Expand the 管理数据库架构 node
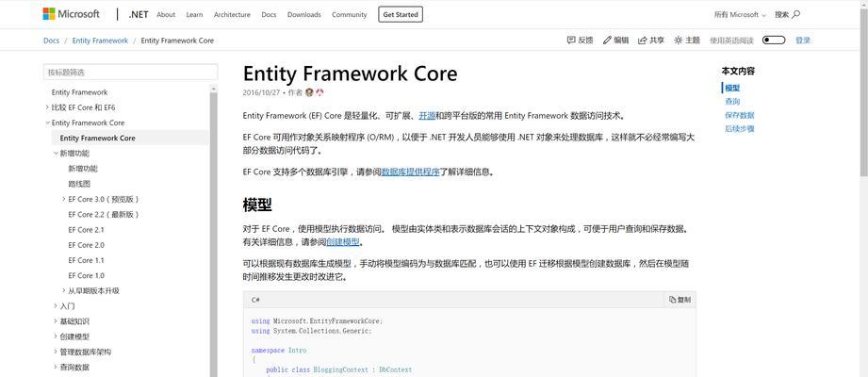Screen dimensions: 868x377 [56, 352]
